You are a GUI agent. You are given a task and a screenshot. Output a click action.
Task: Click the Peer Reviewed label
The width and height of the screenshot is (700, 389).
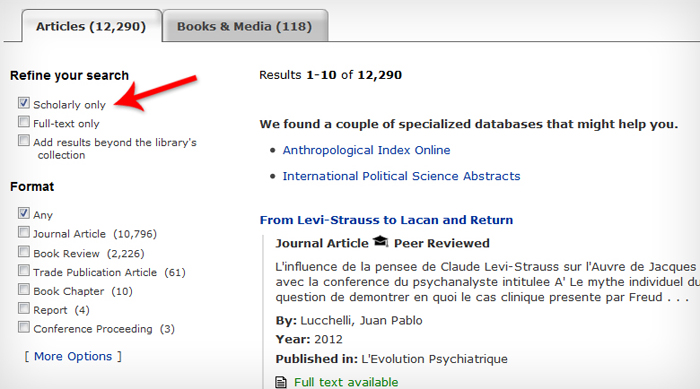point(442,243)
